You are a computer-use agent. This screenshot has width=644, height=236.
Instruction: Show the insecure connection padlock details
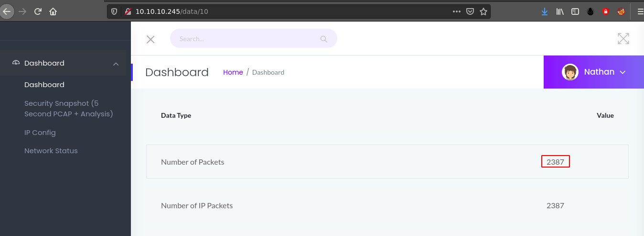coord(127,11)
